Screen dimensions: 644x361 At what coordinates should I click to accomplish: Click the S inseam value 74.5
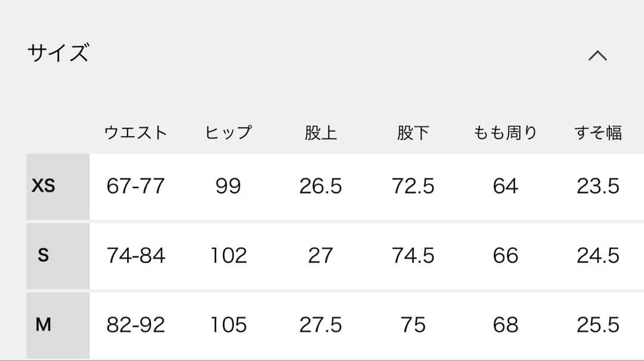[x=413, y=256]
